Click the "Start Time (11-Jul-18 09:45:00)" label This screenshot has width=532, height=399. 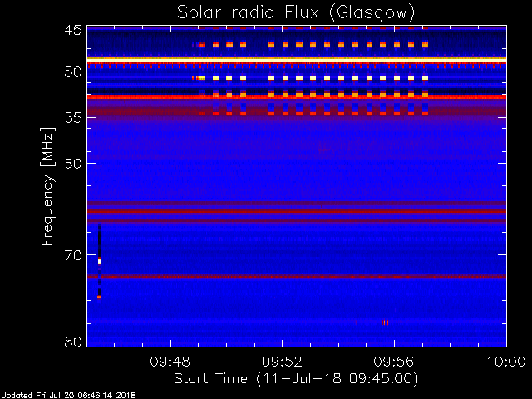(x=296, y=378)
